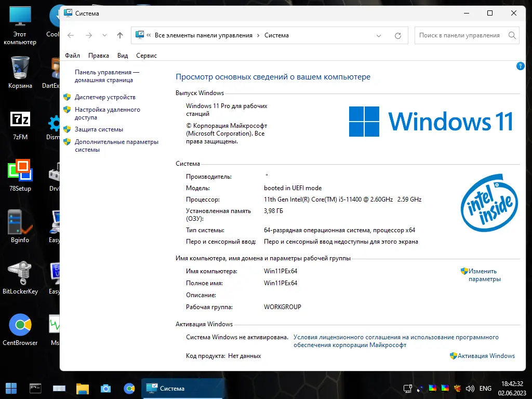
Task: Go to Панель управления домашняя страница
Action: point(107,76)
